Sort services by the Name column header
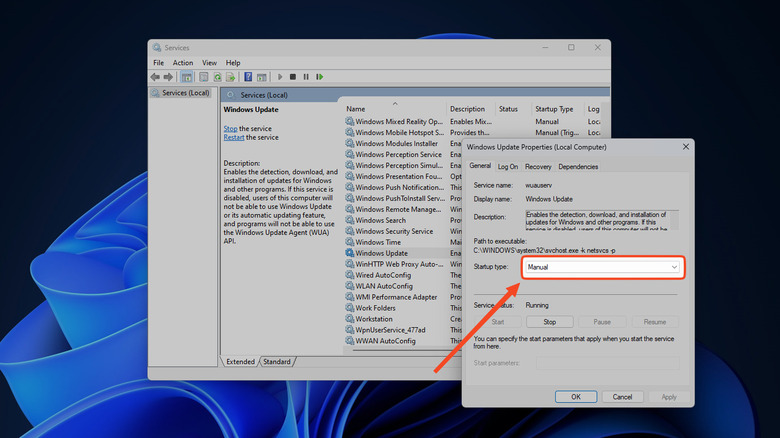 [356, 109]
